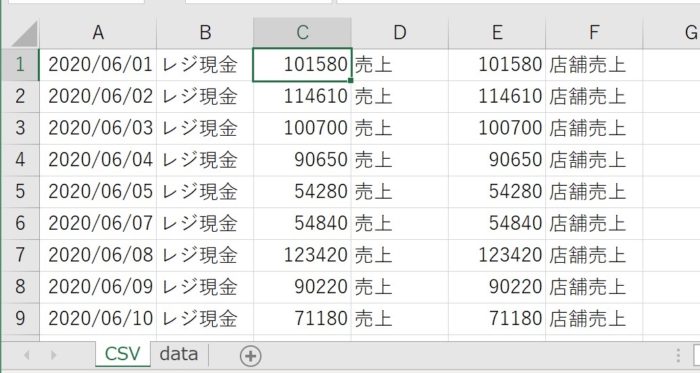The height and width of the screenshot is (373, 700).
Task: Click レジ現金 in row 5
Action: click(205, 191)
